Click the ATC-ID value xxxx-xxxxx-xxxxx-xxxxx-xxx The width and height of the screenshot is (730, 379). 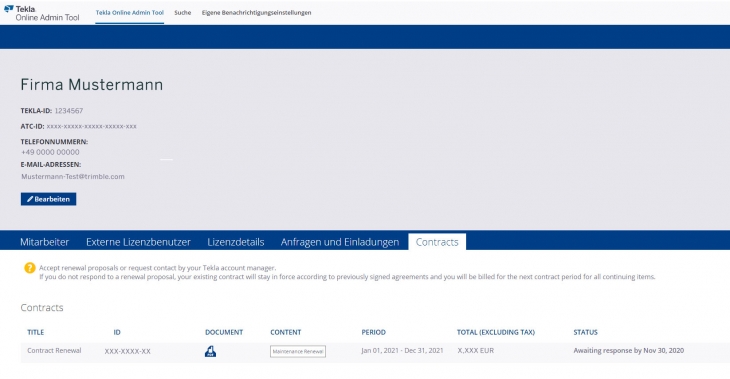pos(92,126)
